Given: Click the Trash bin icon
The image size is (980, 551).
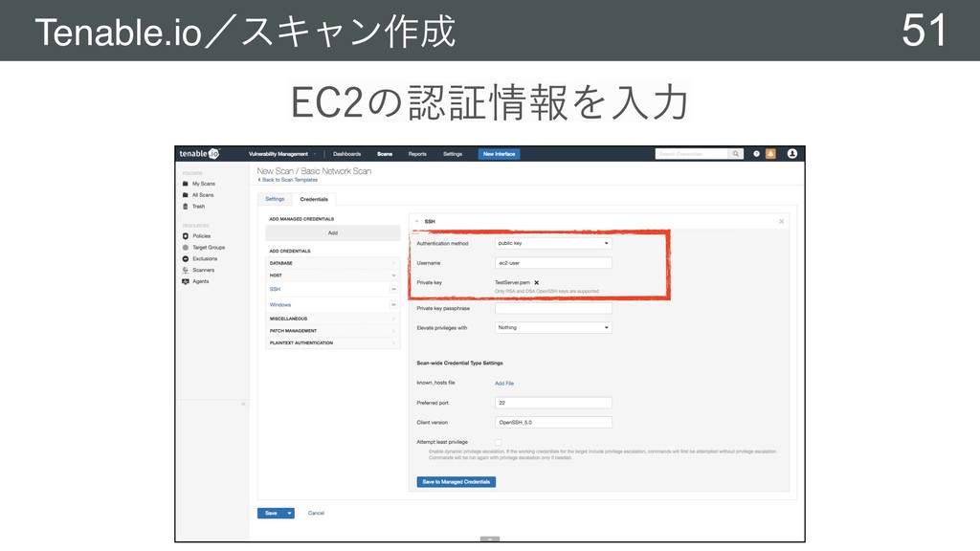Looking at the screenshot, I should click(185, 207).
